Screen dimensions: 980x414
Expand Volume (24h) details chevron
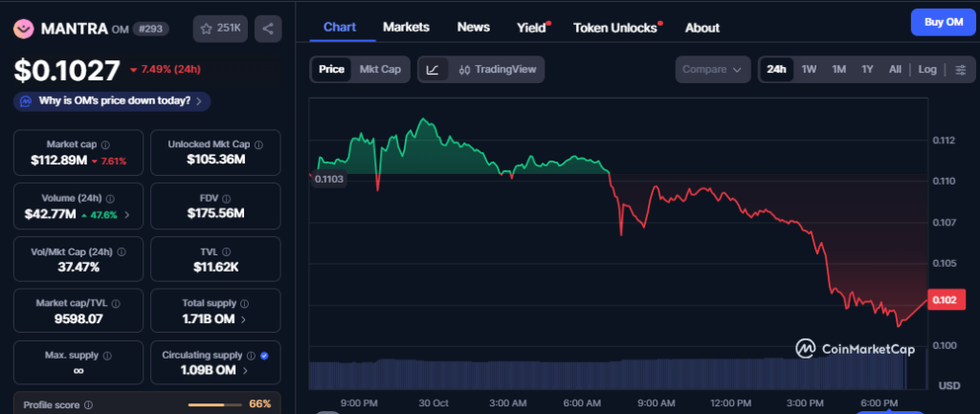[x=127, y=215]
